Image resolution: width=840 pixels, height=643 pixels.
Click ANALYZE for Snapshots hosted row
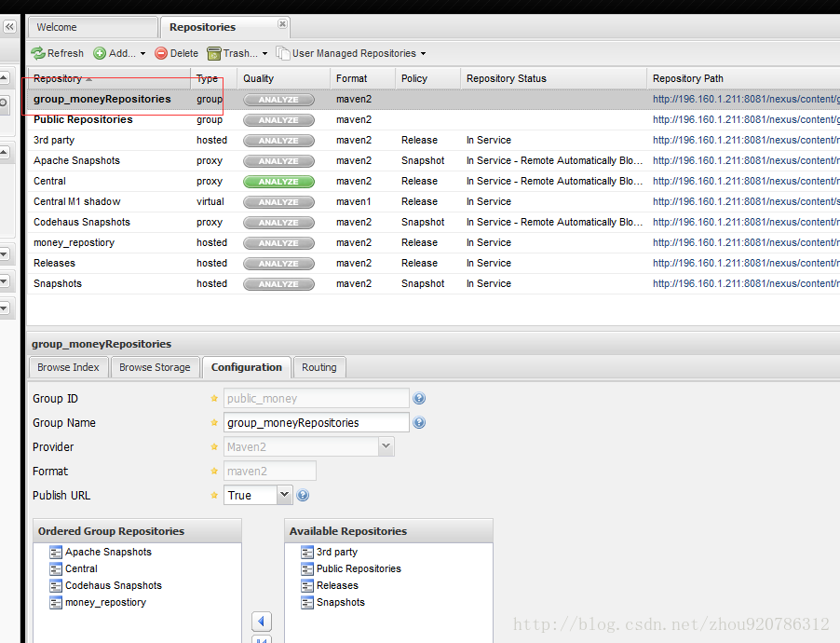278,284
